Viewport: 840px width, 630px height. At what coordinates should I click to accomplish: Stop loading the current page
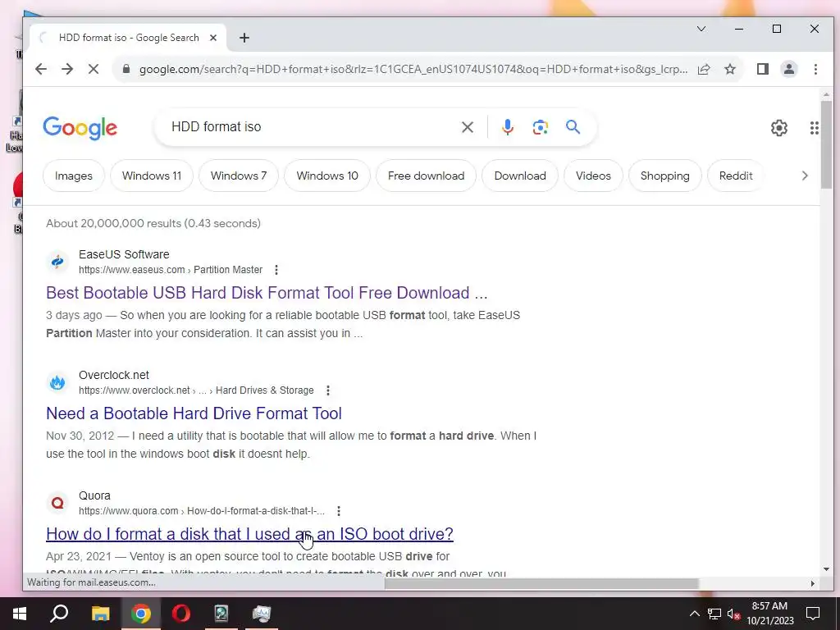click(94, 69)
